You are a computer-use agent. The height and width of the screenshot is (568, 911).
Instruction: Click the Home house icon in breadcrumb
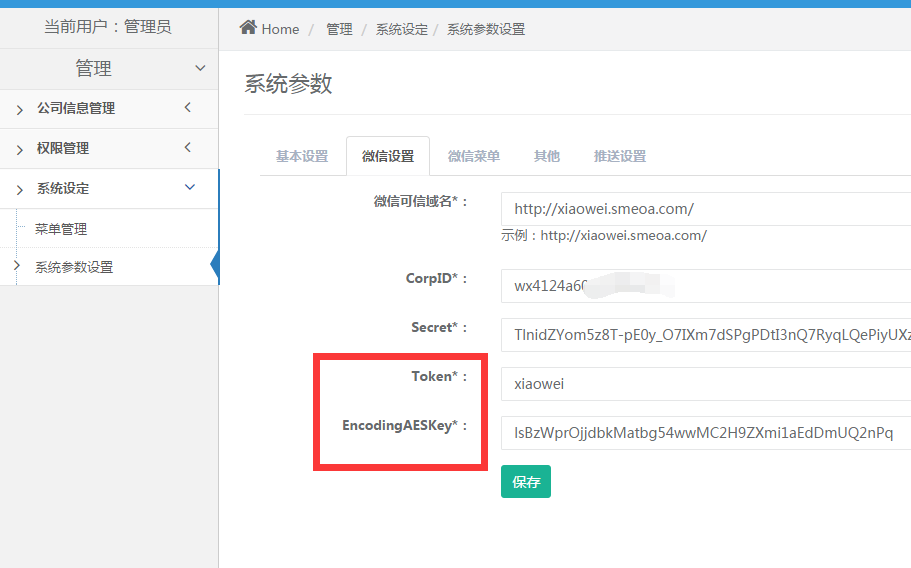click(248, 27)
